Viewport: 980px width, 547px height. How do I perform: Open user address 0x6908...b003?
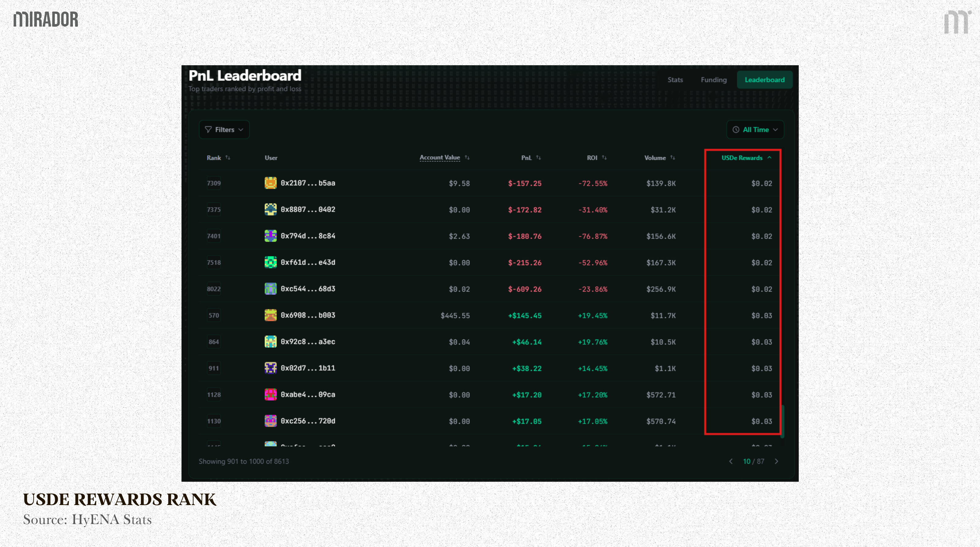(x=307, y=315)
